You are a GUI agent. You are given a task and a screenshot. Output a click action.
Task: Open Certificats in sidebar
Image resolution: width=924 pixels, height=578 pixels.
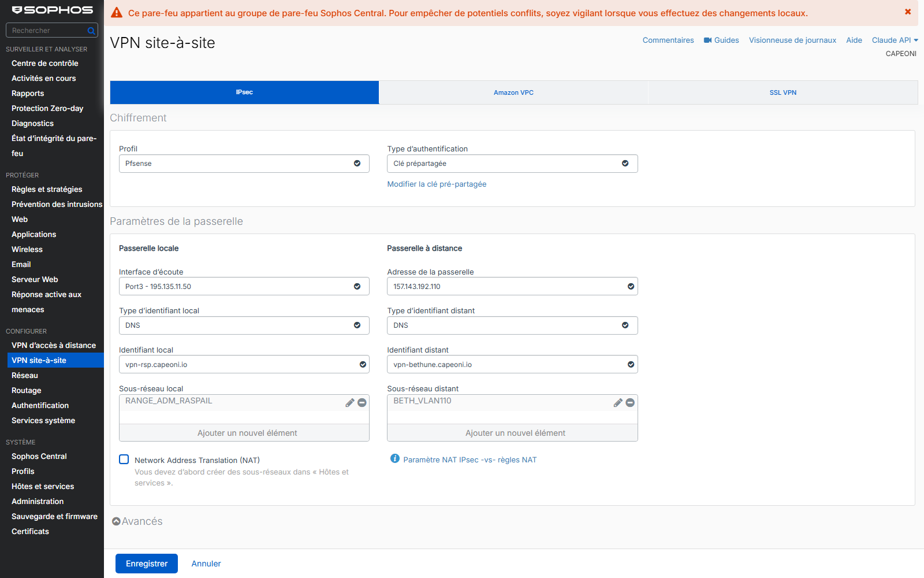[x=30, y=532]
